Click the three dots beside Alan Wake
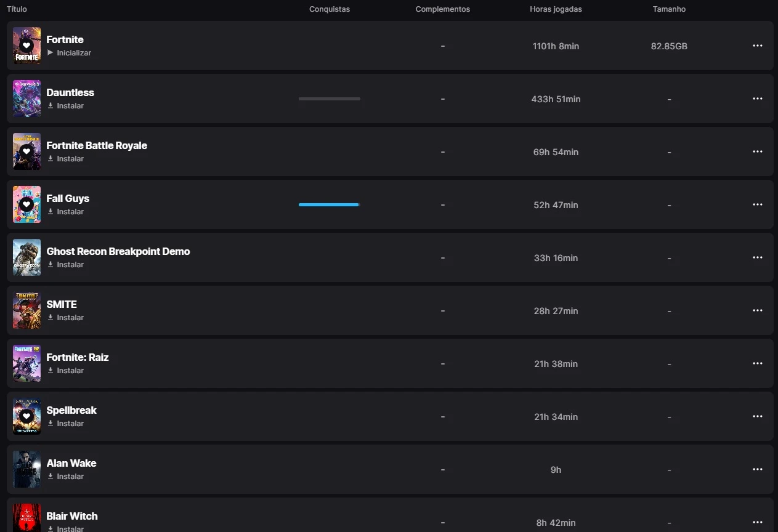Viewport: 778px width, 532px height. pyautogui.click(x=757, y=470)
